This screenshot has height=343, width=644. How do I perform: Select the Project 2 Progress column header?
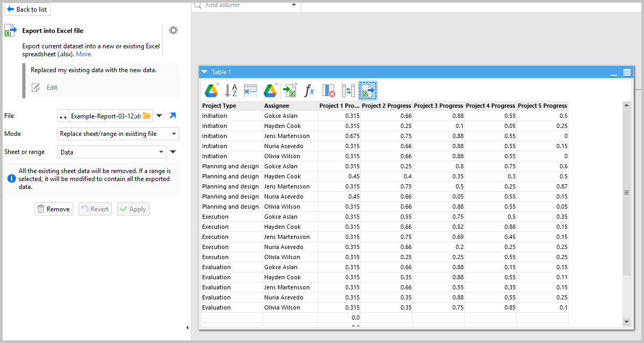pos(387,106)
